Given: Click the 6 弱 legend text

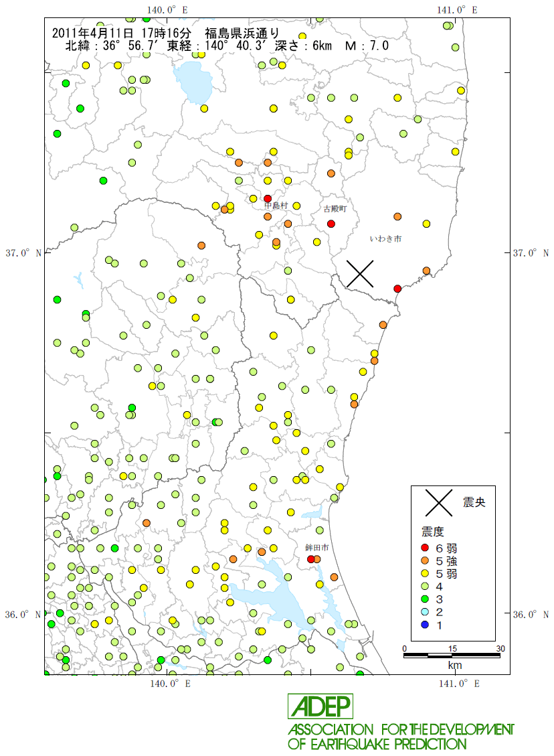Looking at the screenshot, I should click(x=446, y=548).
